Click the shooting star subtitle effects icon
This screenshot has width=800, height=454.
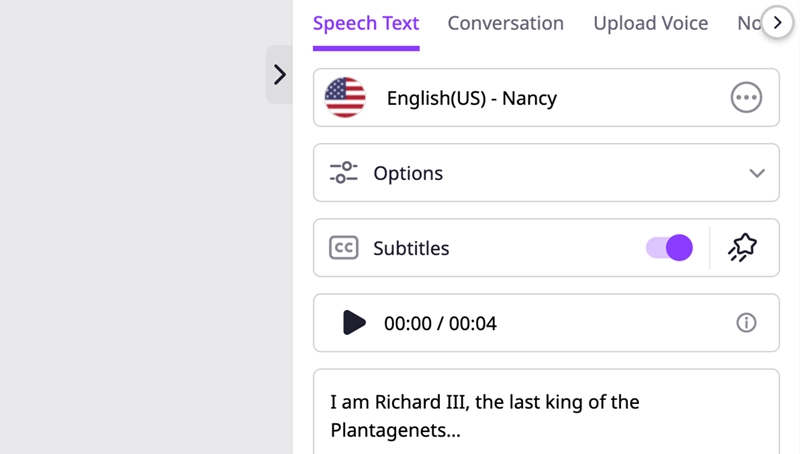pyautogui.click(x=742, y=248)
